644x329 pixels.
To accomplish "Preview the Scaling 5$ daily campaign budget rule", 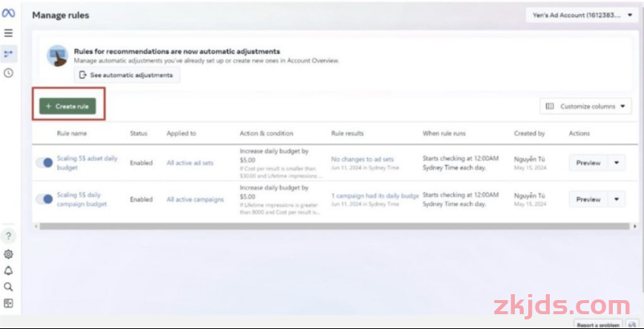I will (x=588, y=199).
